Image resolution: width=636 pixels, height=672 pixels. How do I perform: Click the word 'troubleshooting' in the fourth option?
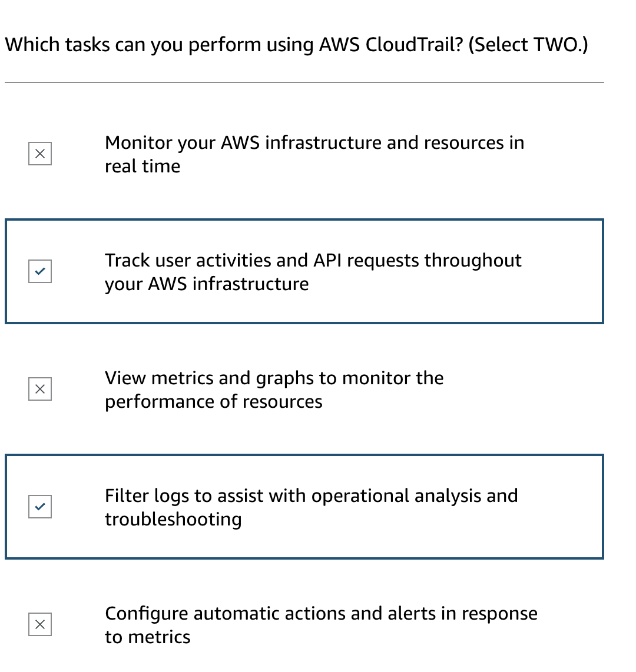173,520
